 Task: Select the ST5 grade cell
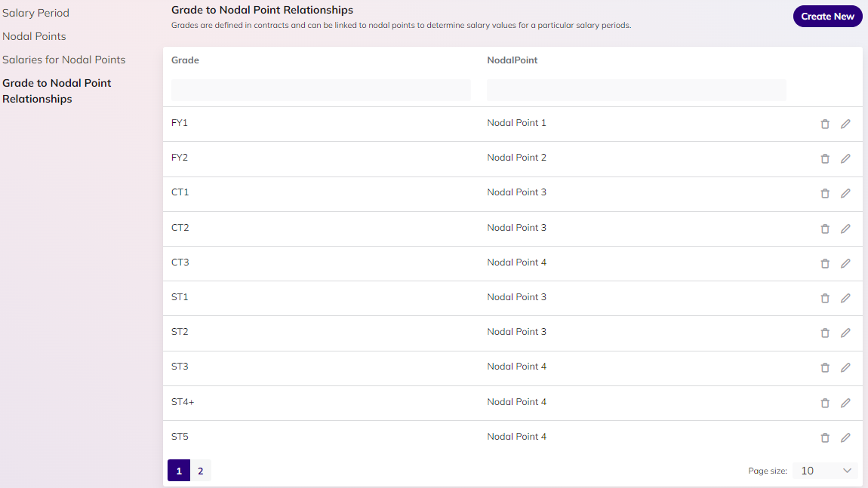coord(180,437)
